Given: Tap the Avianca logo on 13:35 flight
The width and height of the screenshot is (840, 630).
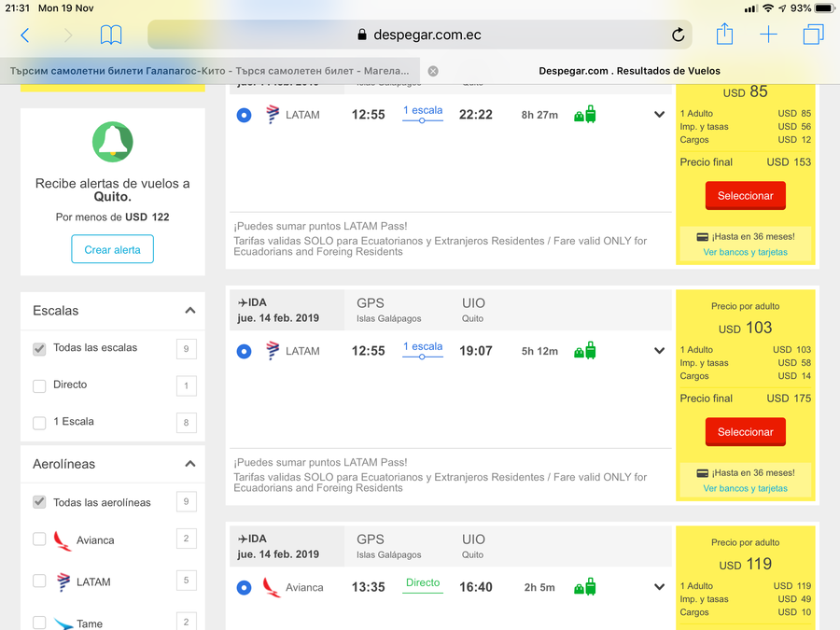Looking at the screenshot, I should 271,587.
